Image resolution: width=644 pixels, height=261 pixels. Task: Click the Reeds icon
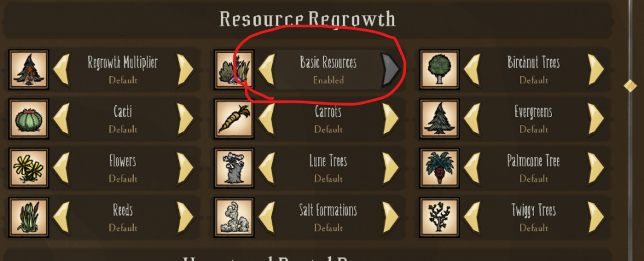click(29, 217)
